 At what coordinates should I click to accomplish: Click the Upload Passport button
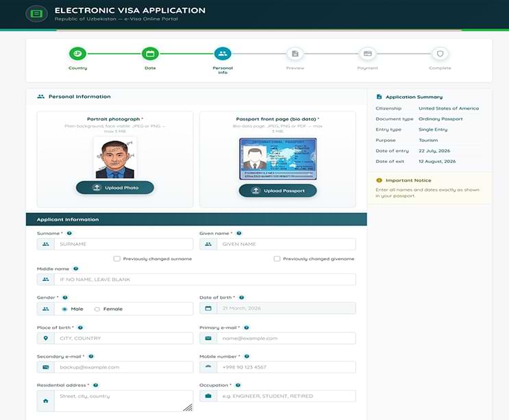coord(278,190)
